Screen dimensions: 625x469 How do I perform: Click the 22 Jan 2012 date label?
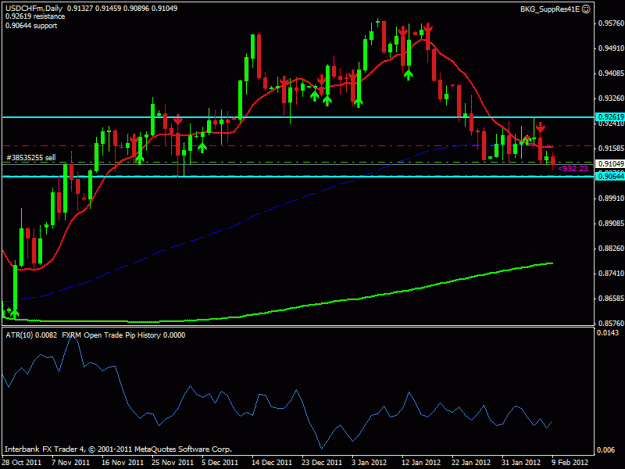(x=471, y=463)
